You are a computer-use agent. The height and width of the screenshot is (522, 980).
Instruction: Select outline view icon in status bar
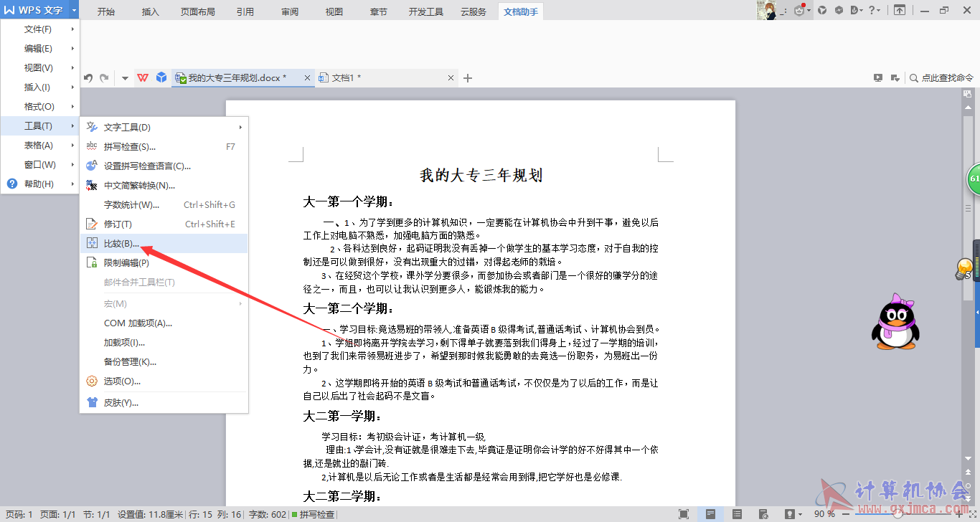(737, 514)
